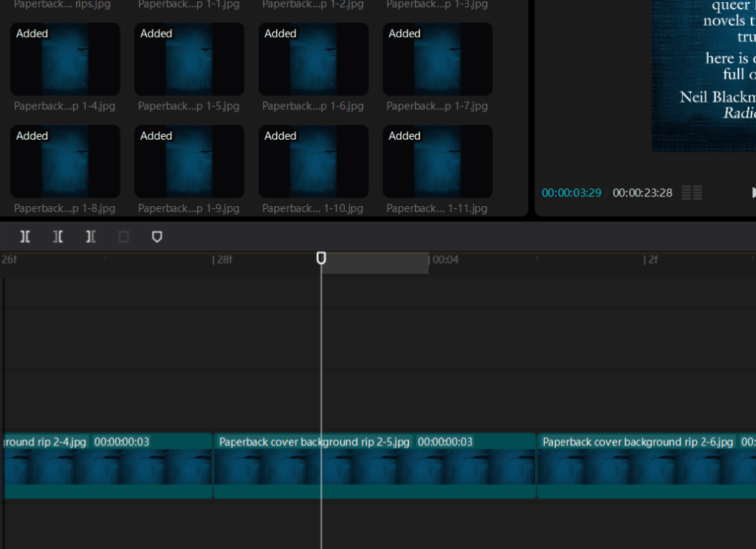Click the current timecode 00:00:03:29
Screen dimensions: 756x549
[571, 193]
